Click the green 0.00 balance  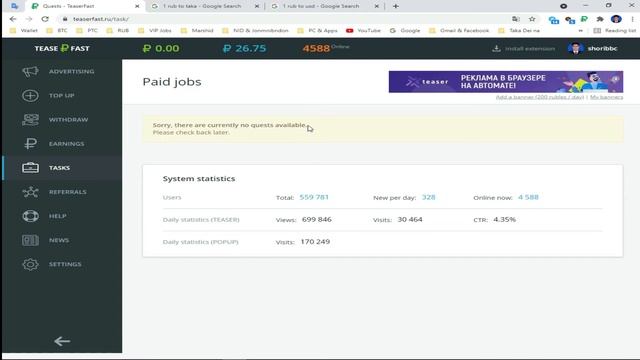(x=161, y=48)
